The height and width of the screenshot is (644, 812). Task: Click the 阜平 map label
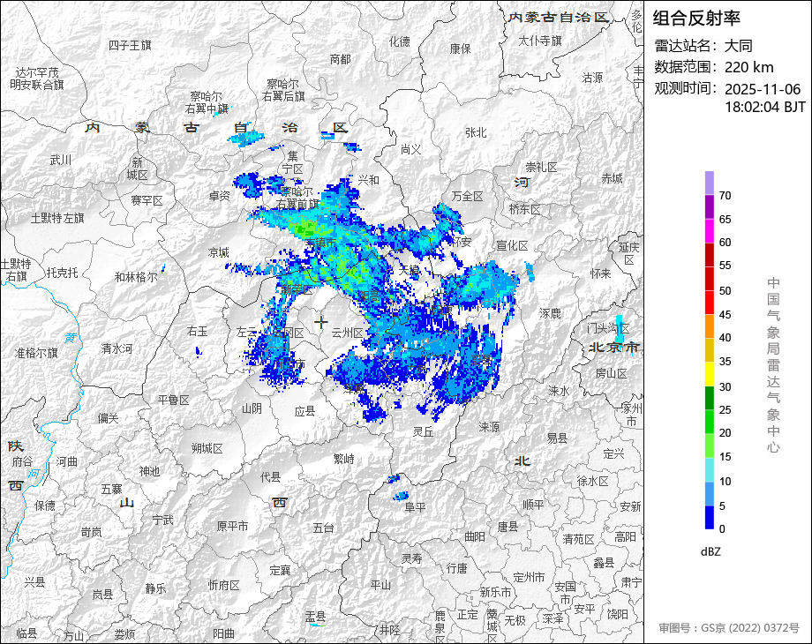pos(414,508)
